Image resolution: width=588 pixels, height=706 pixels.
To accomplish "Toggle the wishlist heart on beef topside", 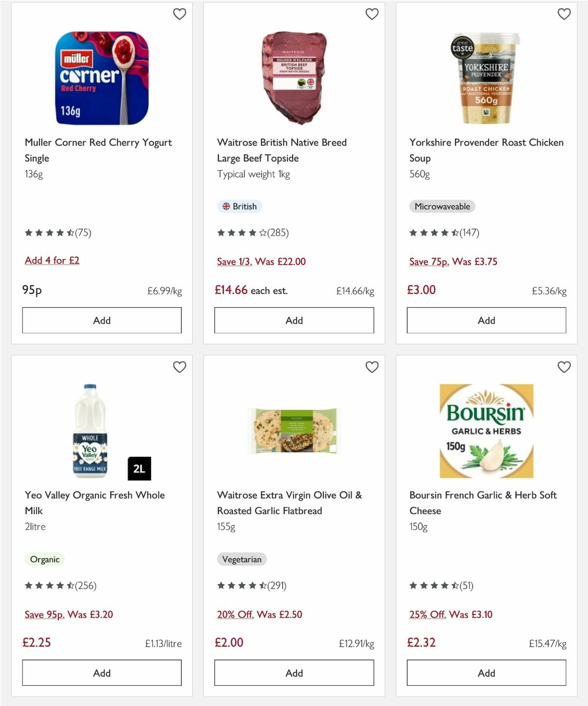I will [372, 14].
